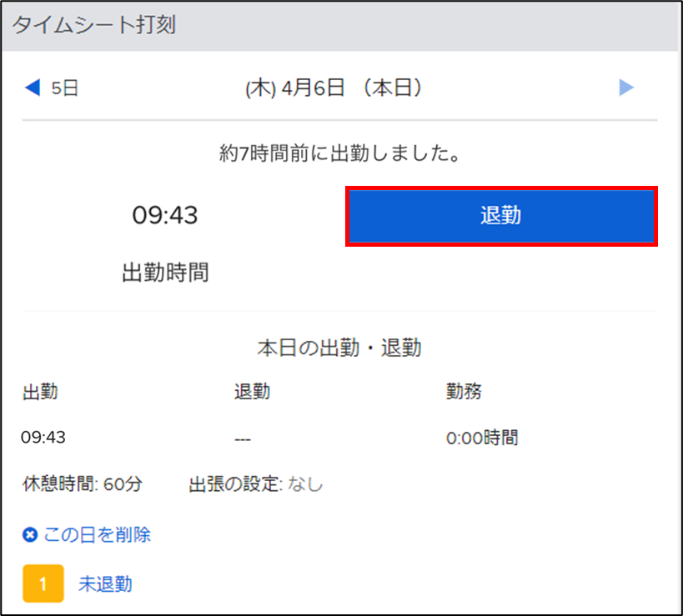
Task: Click the yellow badge showing 1
Action: [43, 583]
